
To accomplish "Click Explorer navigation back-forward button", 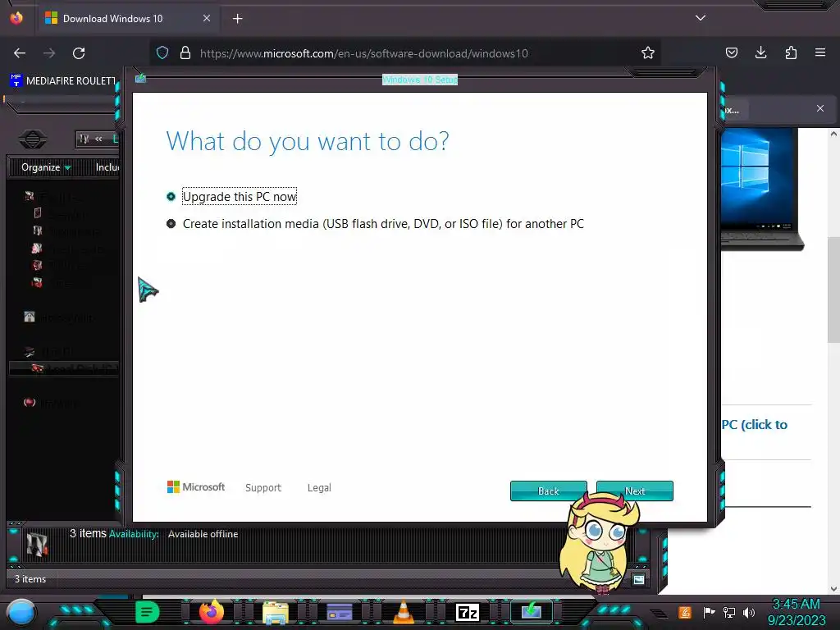I will pos(33,139).
